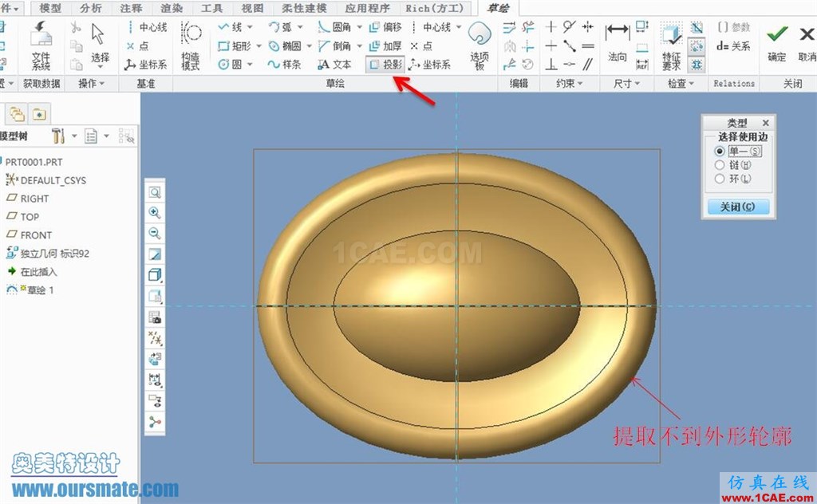Viewport: 817px width, 504px height.
Task: Switch to the 模型 (Model) tab
Action: (50, 8)
